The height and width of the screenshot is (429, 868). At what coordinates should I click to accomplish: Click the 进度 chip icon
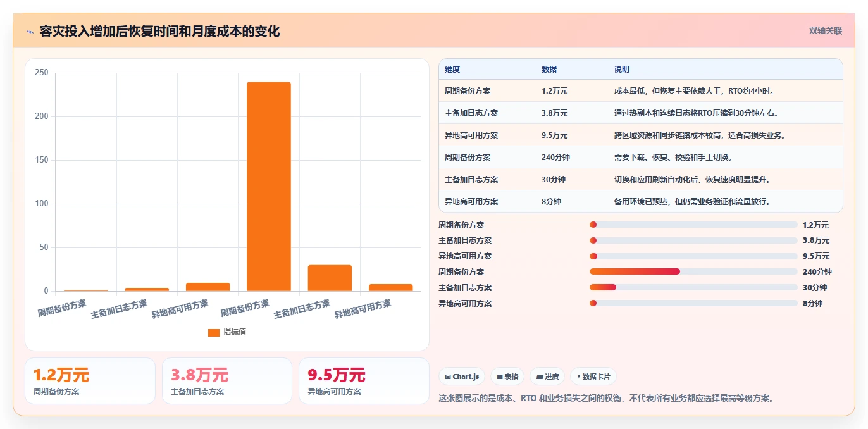540,377
